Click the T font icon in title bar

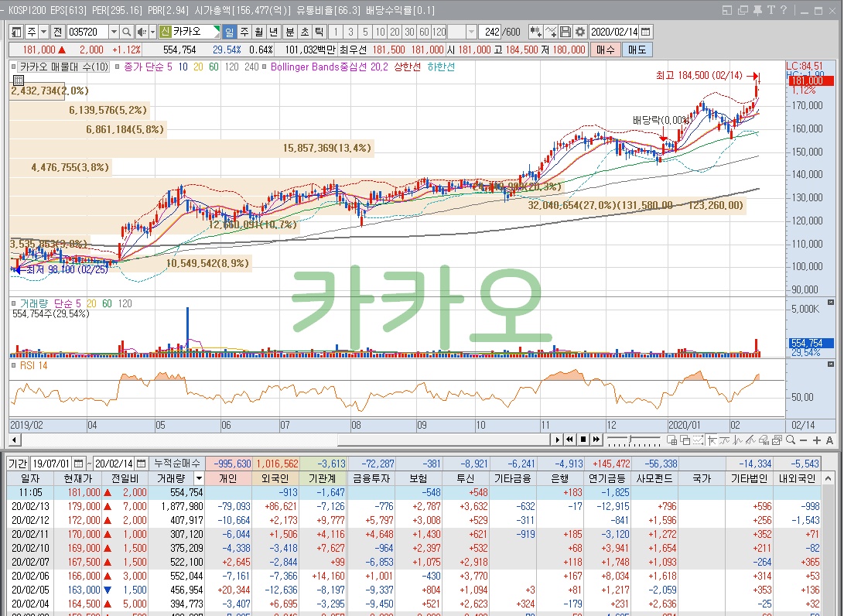click(x=771, y=10)
